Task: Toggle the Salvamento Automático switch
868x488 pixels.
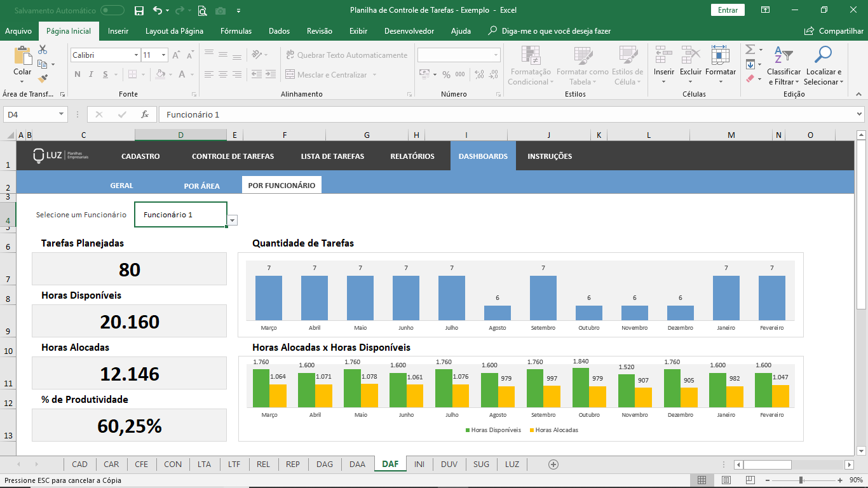Action: (x=112, y=10)
